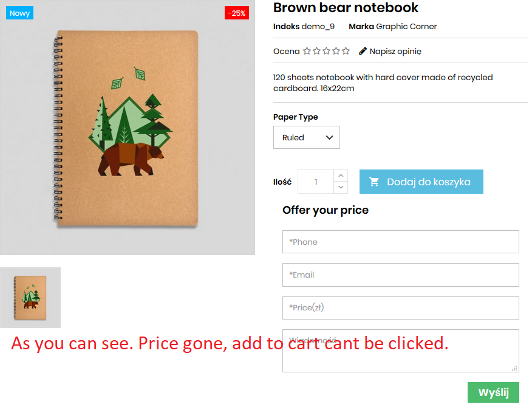The height and width of the screenshot is (407, 532).
Task: Focus the Price(zł) input field
Action: click(401, 308)
